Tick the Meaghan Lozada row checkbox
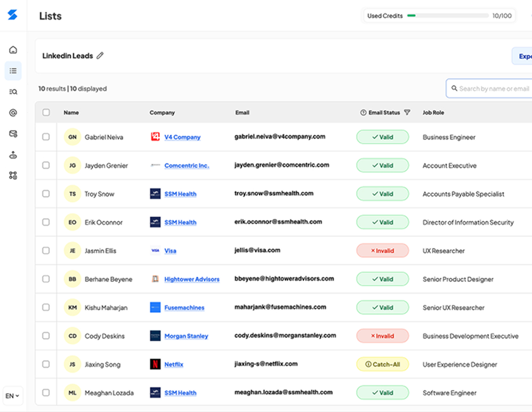532x412 pixels. click(46, 392)
